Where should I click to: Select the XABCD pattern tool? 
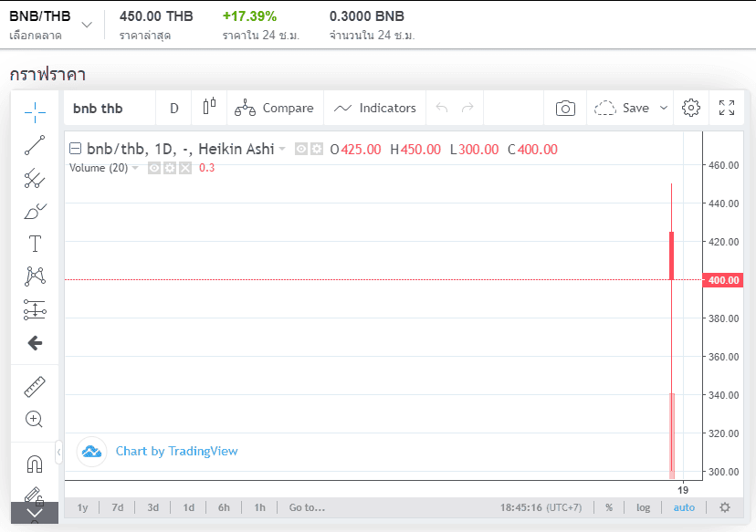35,276
